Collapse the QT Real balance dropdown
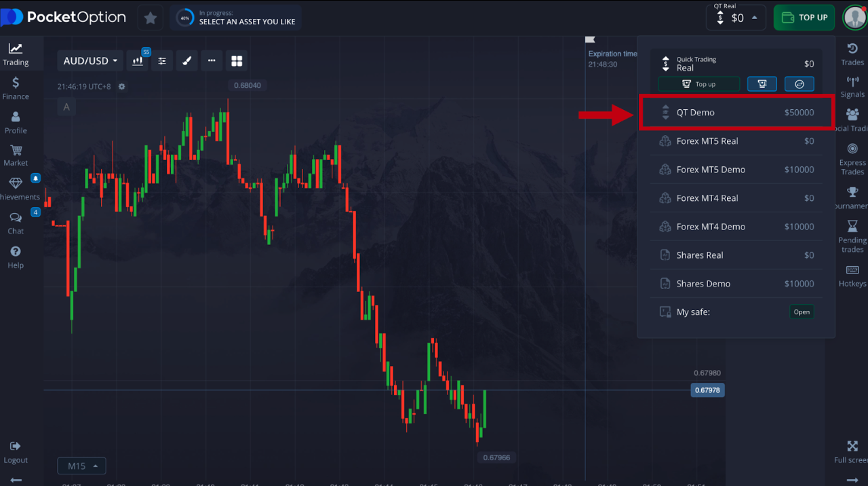The height and width of the screenshot is (486, 868). click(736, 18)
